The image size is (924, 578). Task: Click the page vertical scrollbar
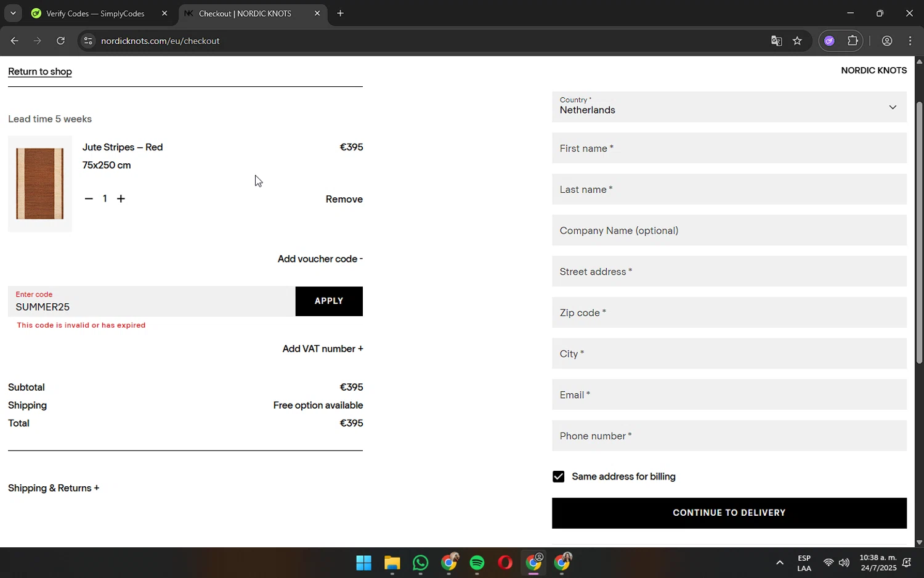coord(919,233)
